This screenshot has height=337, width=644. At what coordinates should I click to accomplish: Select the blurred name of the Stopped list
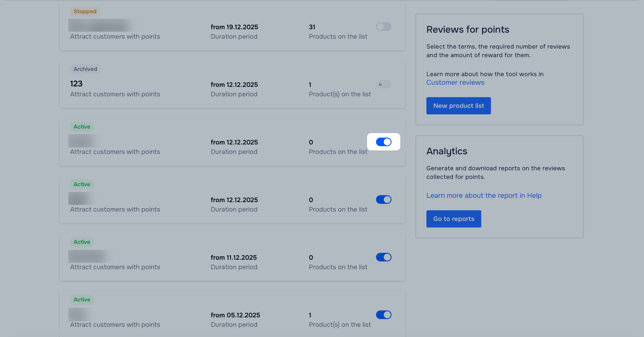(x=101, y=25)
